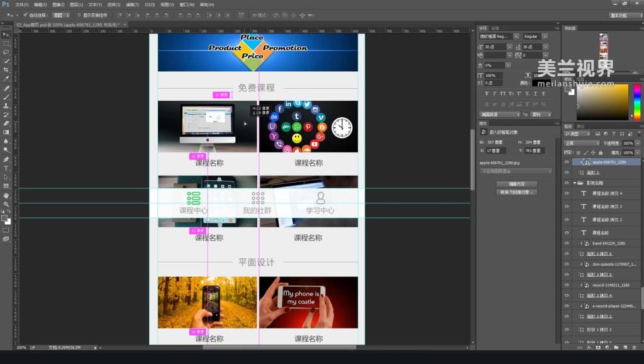Click the rainbow hue slider strip
The width and height of the screenshot is (644, 364).
(x=637, y=102)
